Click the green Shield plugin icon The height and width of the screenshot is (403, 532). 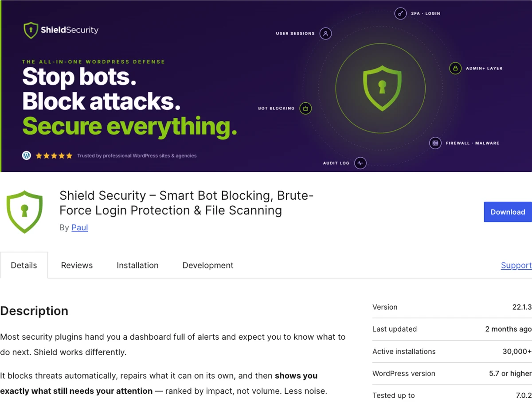24,212
